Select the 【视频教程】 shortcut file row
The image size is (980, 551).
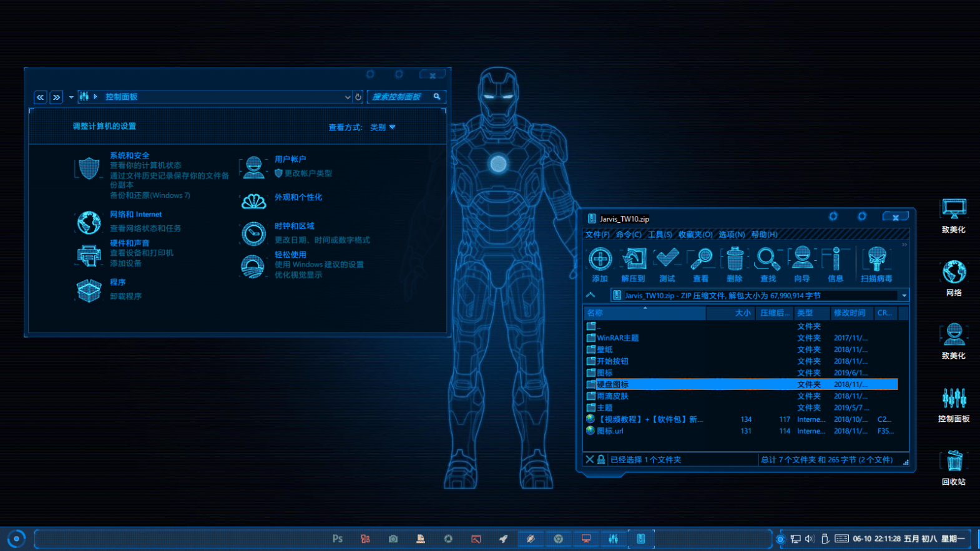(x=742, y=419)
